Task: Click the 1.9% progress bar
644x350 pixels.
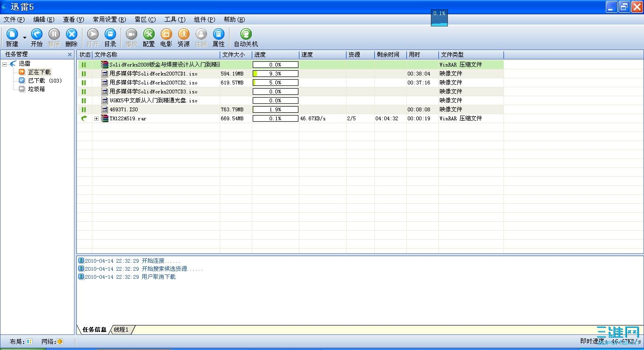Action: [x=275, y=109]
